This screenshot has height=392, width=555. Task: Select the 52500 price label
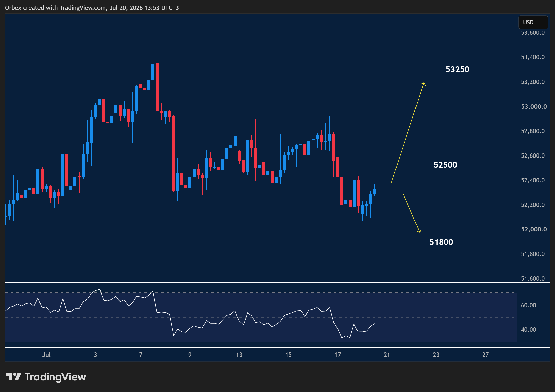coord(445,165)
